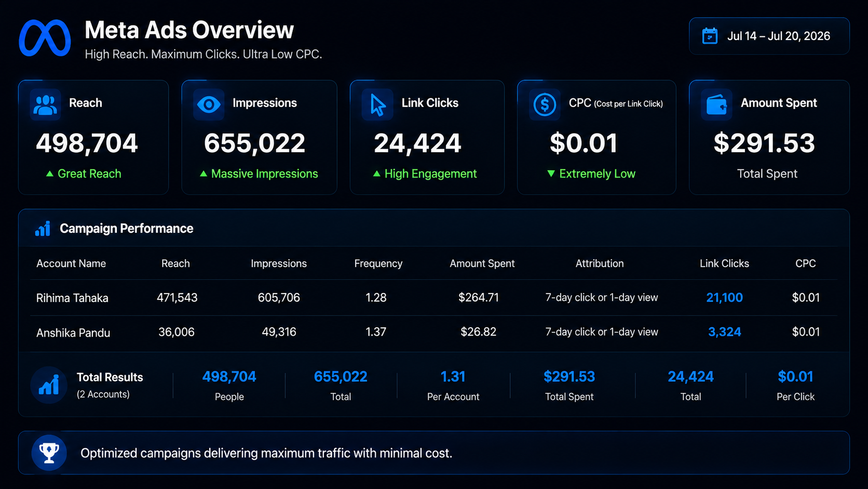Open Rihima Tahaka's 21,100 link clicks
The image size is (868, 489).
(724, 298)
